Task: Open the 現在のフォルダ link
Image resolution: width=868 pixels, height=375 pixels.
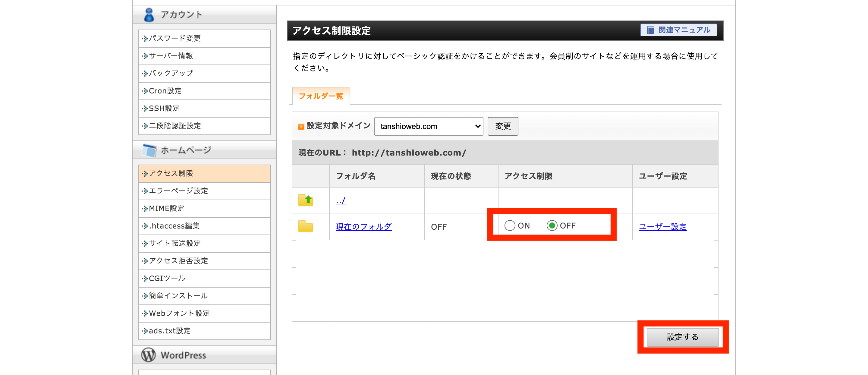Action: [x=363, y=227]
